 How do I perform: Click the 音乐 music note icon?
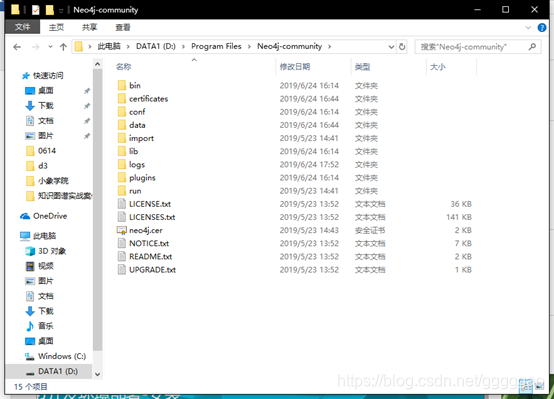30,326
